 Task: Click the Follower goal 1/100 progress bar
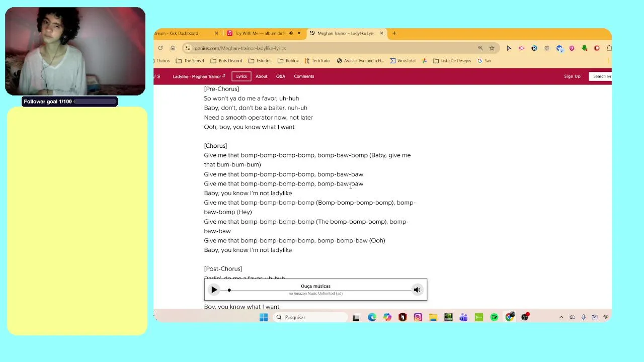70,102
